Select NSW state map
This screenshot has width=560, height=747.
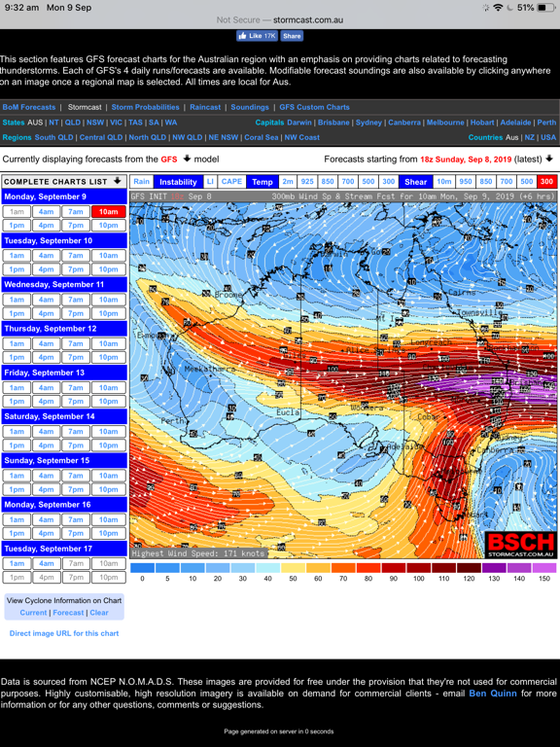[x=95, y=123]
